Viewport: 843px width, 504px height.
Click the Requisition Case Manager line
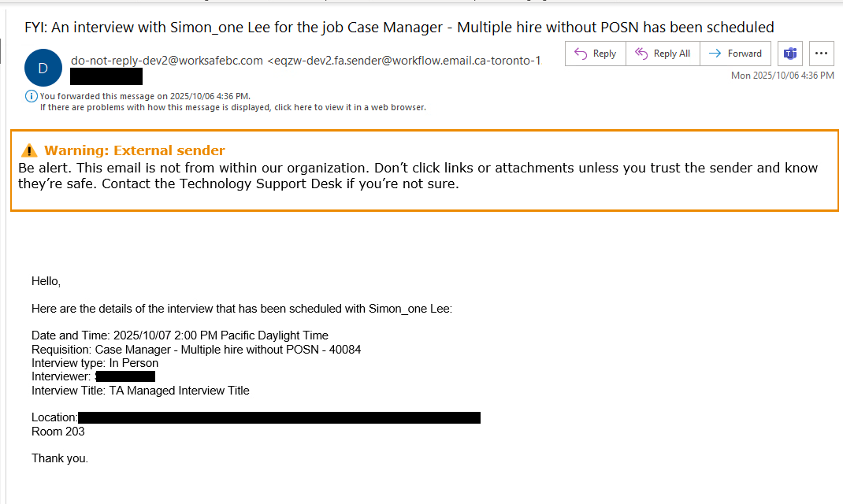click(196, 350)
